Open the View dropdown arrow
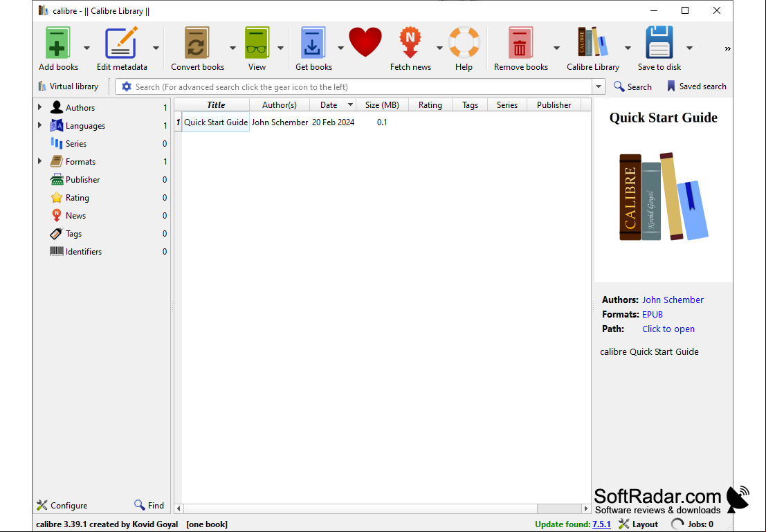 [x=280, y=48]
